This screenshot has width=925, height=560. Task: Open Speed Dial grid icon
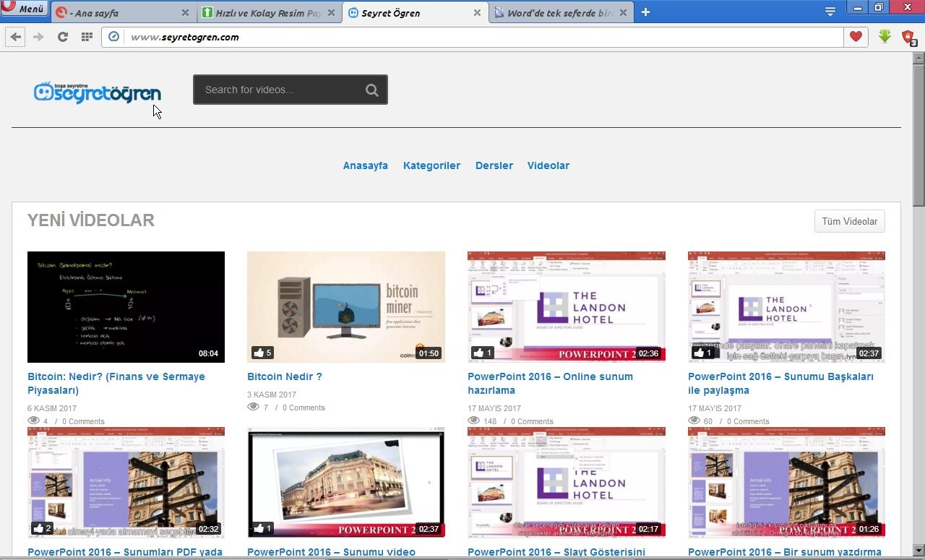coord(87,37)
